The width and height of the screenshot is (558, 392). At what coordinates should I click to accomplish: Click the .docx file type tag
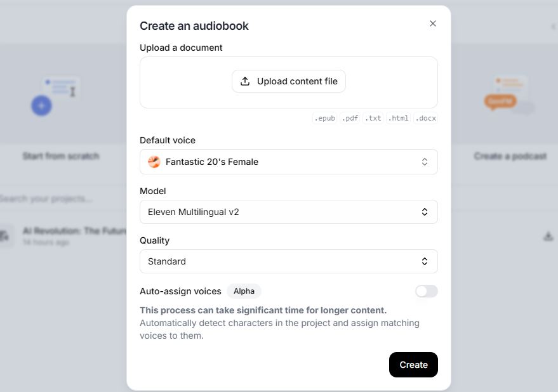tap(425, 119)
